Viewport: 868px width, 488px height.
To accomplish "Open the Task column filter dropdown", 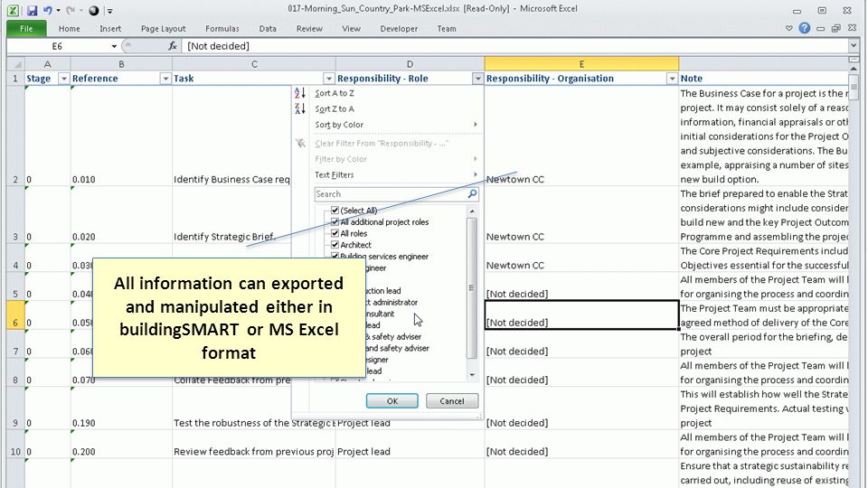I will 329,79.
